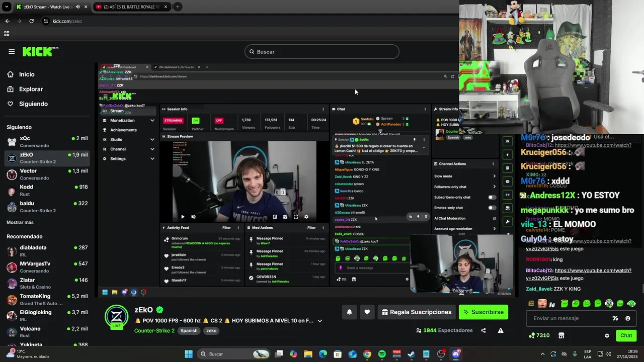Open AI Chat Moderation external link
Image resolution: width=644 pixels, height=362 pixels.
coord(494,218)
